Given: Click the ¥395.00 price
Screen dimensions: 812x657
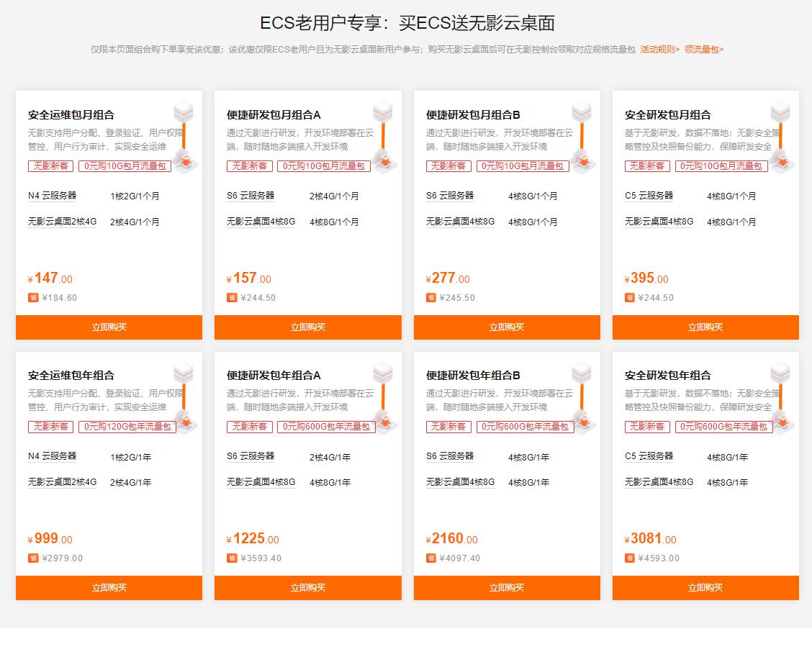Looking at the screenshot, I should point(647,278).
